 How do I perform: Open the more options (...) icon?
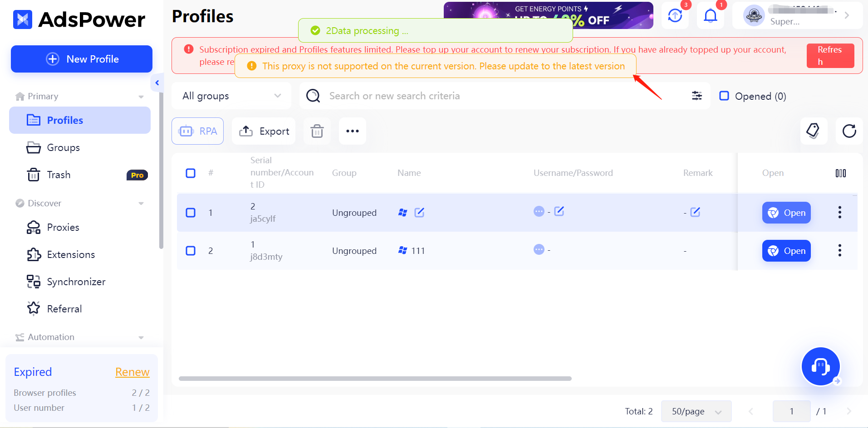click(352, 131)
